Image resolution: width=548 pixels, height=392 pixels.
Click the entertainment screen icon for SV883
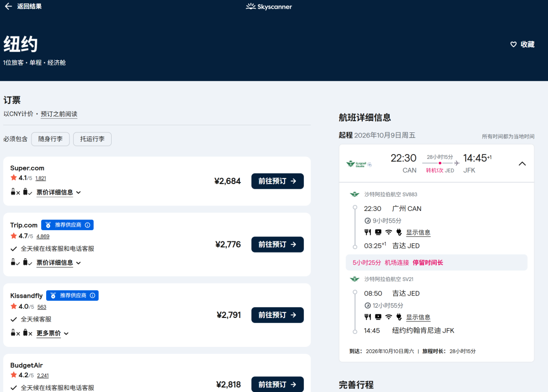[378, 232]
